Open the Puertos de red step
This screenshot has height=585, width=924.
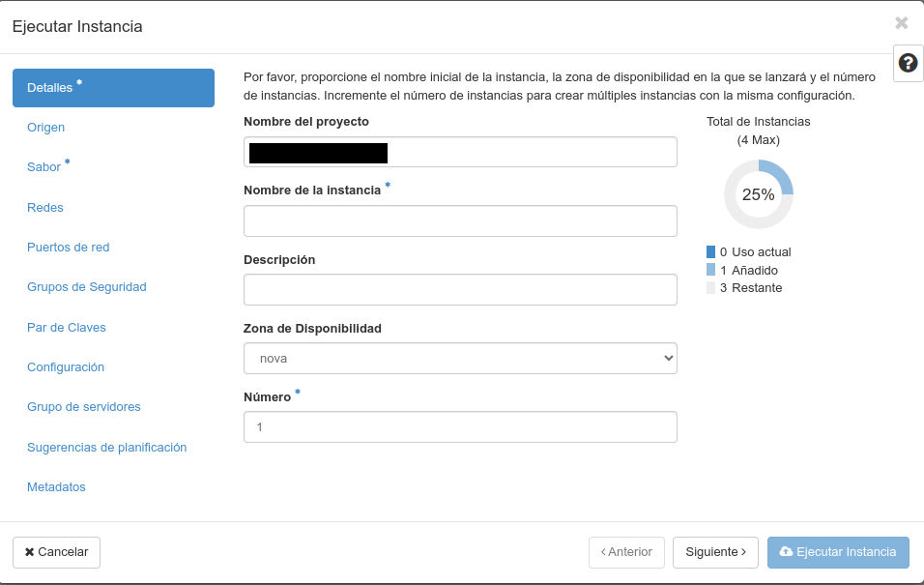68,247
